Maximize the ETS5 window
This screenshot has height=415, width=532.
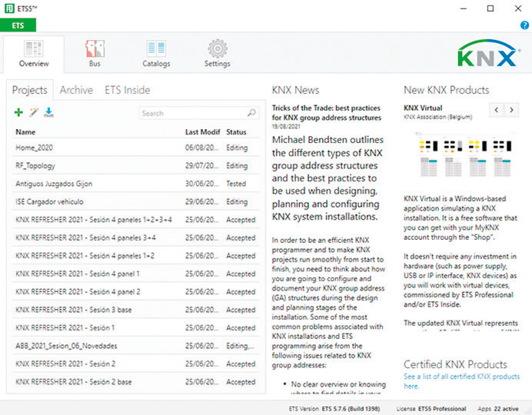pos(490,8)
